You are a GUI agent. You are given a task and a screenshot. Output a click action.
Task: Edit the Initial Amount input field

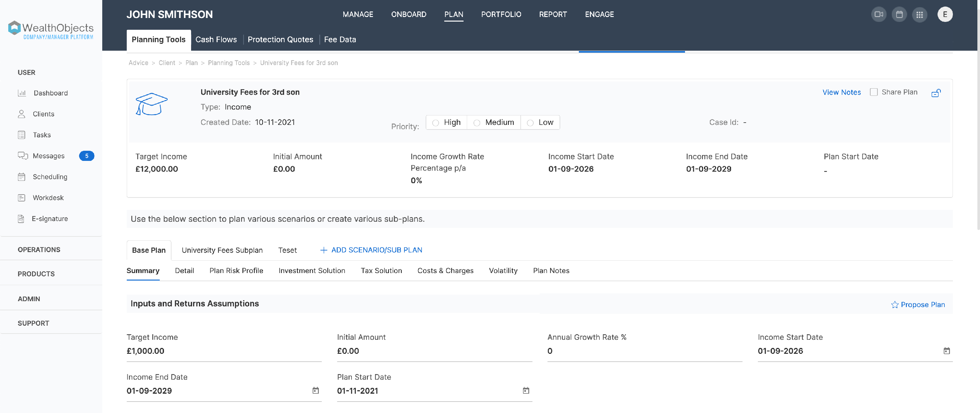click(x=434, y=351)
